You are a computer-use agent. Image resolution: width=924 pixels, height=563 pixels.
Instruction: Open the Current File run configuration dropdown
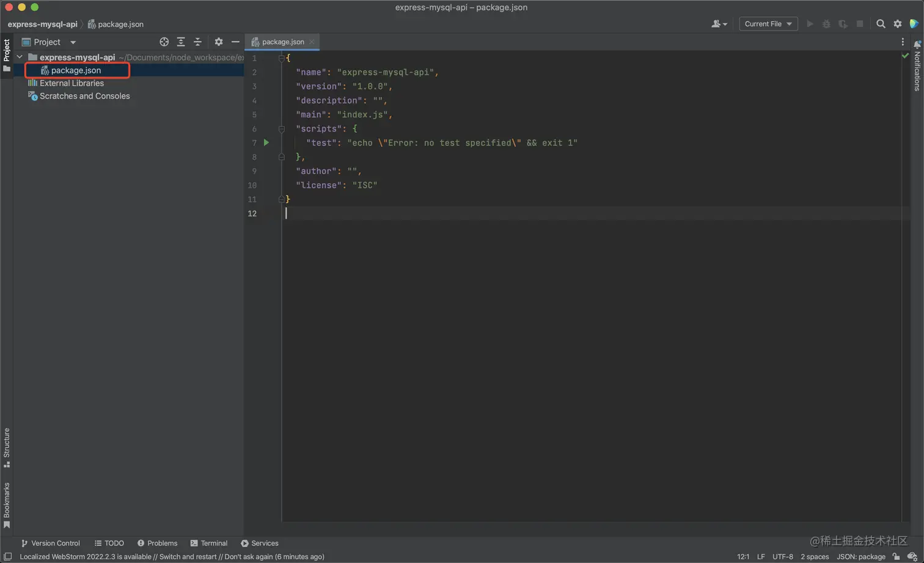click(x=768, y=24)
